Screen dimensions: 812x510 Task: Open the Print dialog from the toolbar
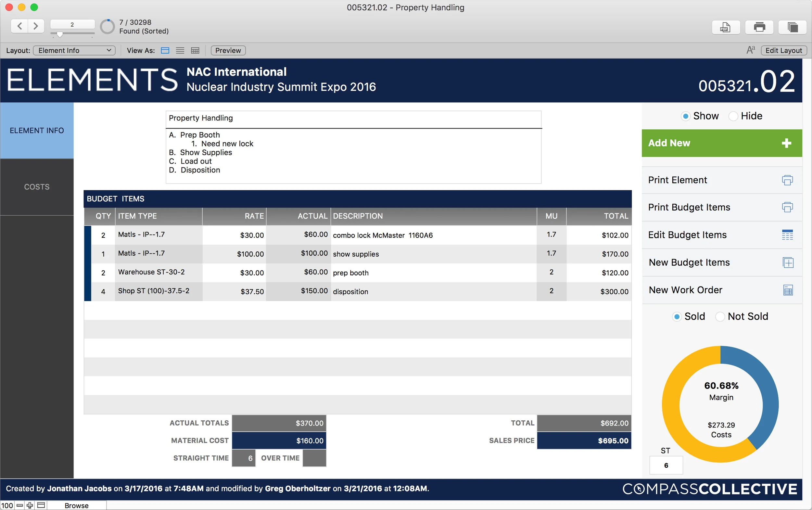[x=759, y=27]
